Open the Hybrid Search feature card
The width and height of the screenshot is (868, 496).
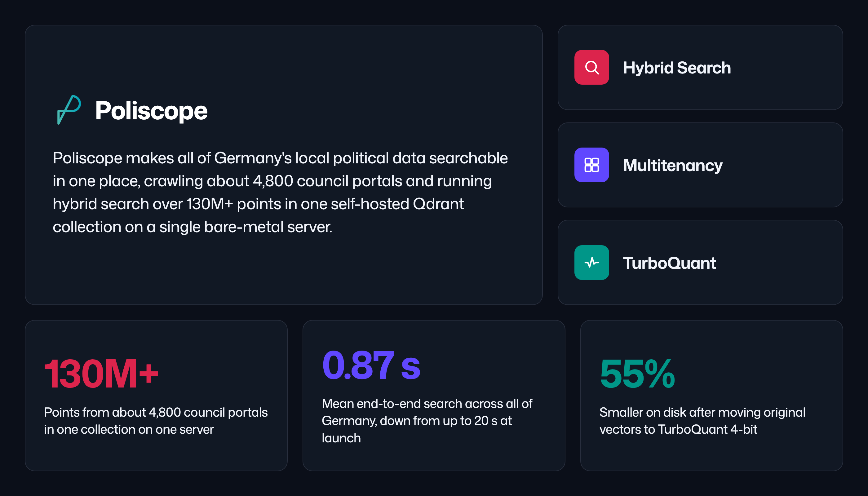coord(700,67)
